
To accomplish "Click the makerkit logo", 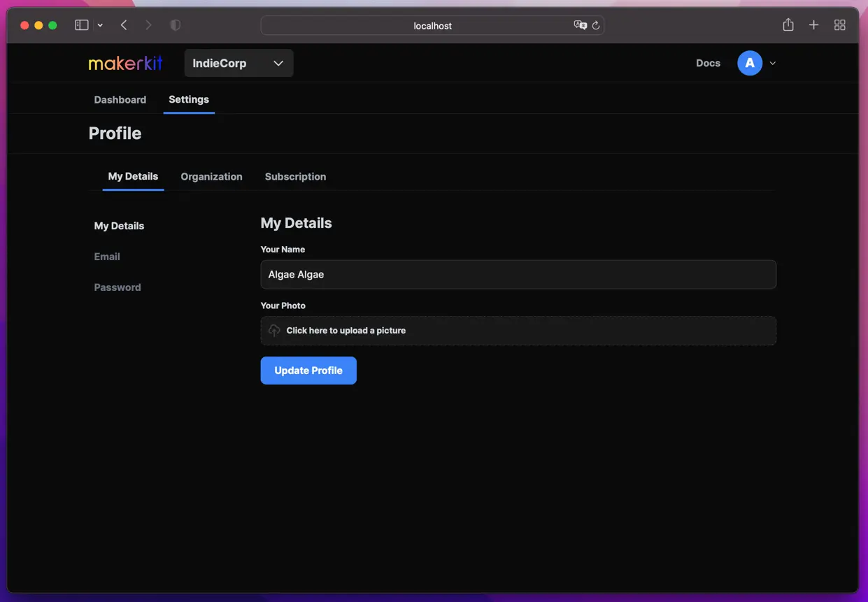I will tap(126, 63).
